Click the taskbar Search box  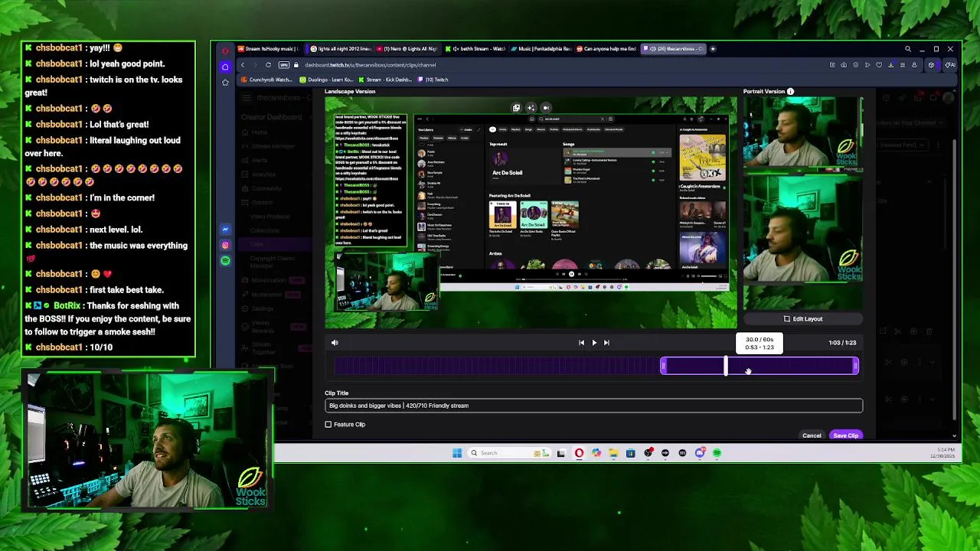509,453
